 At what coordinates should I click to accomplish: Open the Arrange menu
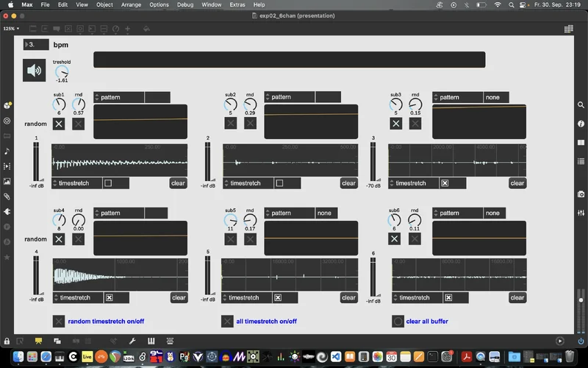(x=131, y=4)
